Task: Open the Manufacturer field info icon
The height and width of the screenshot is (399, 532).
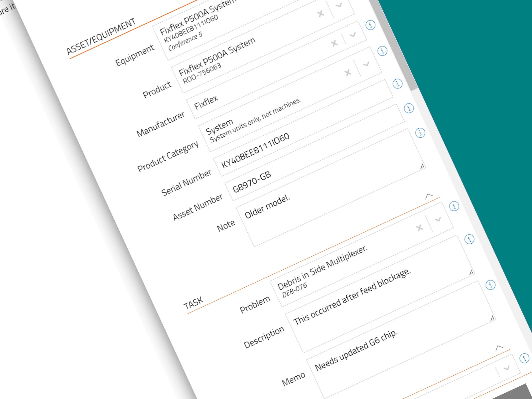Action: (370, 25)
